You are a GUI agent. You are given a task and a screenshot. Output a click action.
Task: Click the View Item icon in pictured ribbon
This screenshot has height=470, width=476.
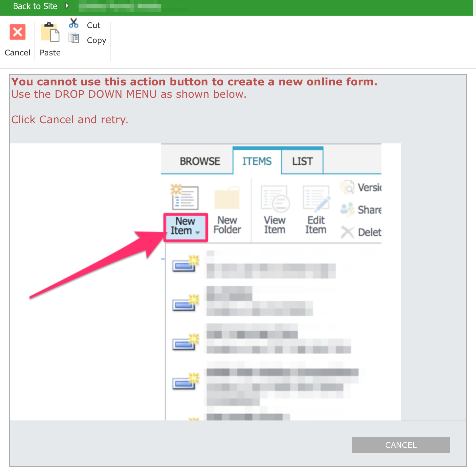(275, 198)
